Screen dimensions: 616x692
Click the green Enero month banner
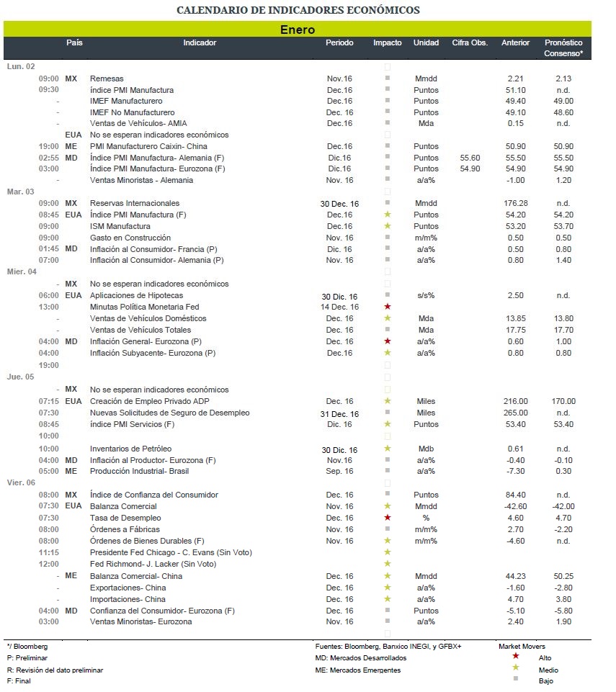click(298, 30)
